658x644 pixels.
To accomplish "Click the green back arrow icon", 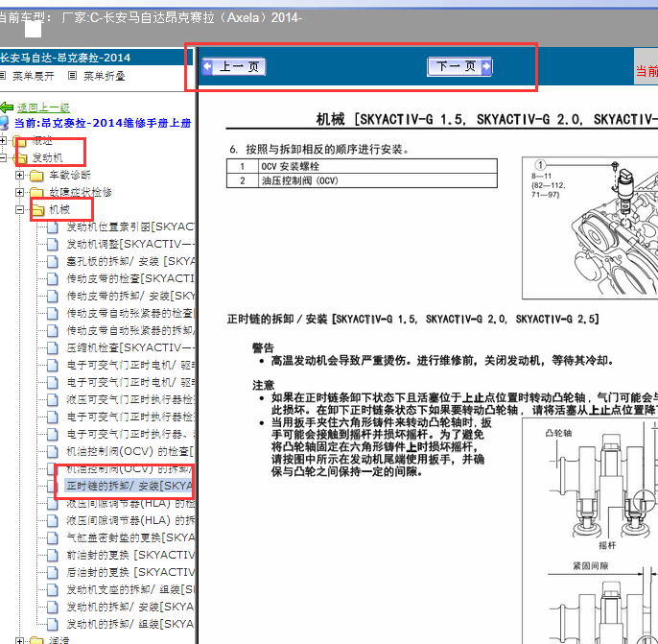I will (7, 107).
